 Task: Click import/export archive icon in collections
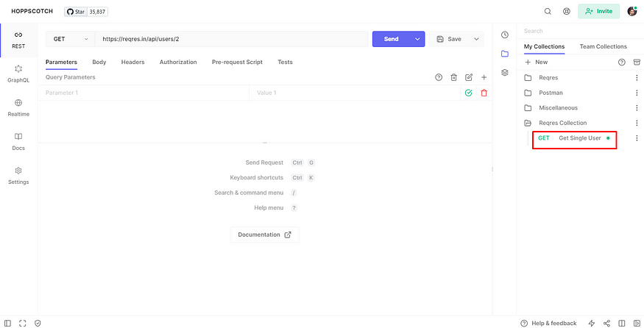point(637,63)
